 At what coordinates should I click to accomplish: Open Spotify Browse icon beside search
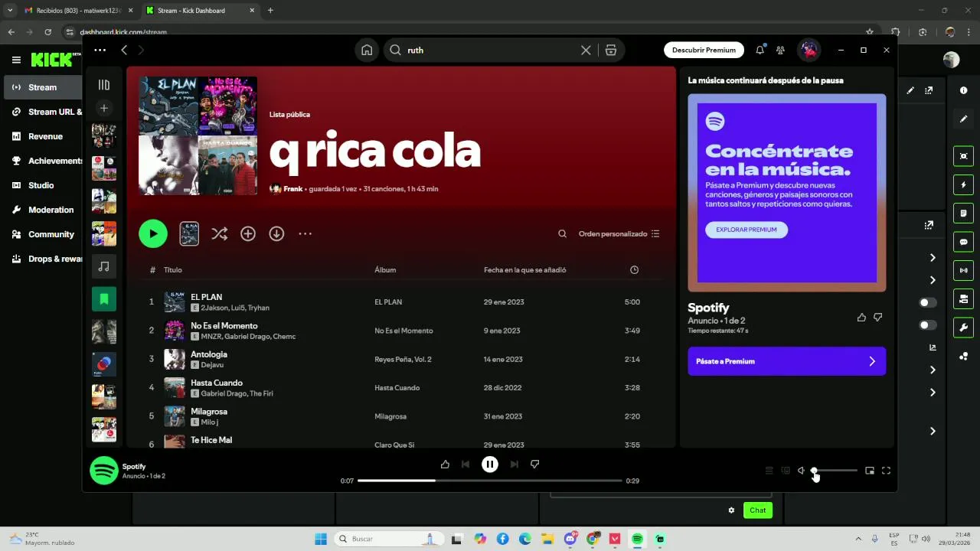[611, 50]
